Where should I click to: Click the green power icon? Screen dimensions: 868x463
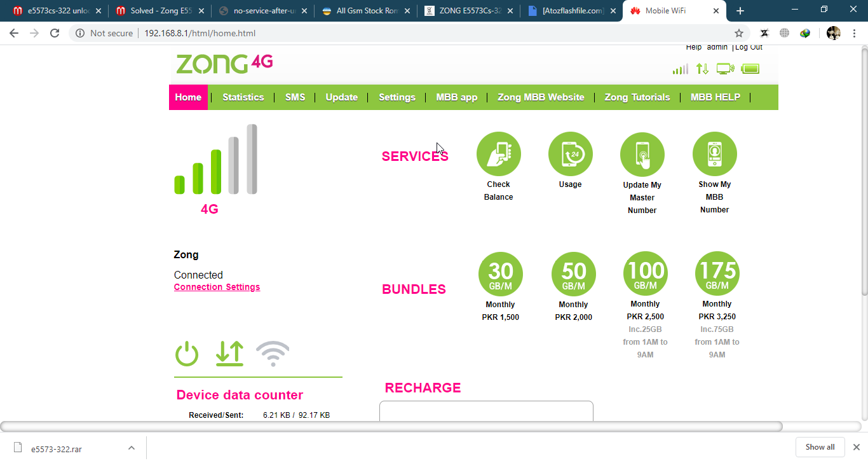pos(187,354)
